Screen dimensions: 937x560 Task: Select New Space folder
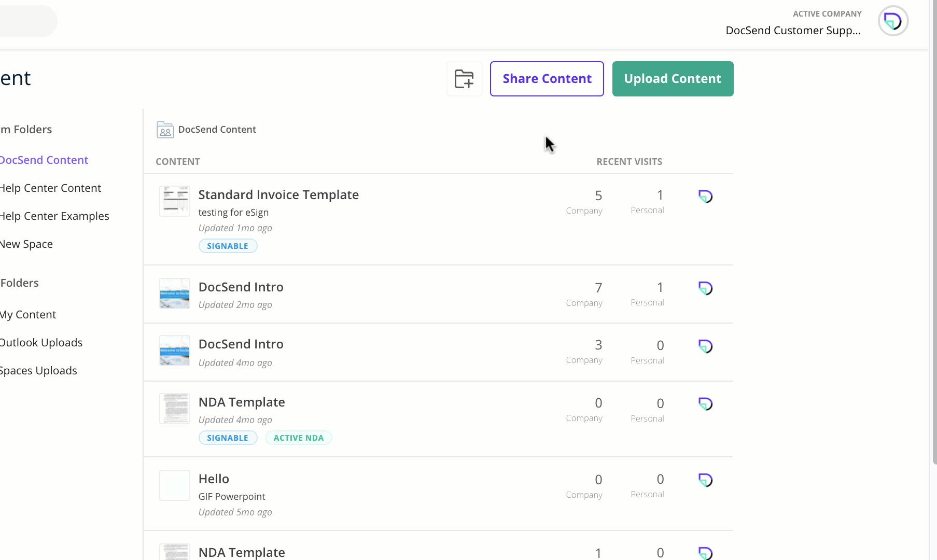pyautogui.click(x=26, y=244)
